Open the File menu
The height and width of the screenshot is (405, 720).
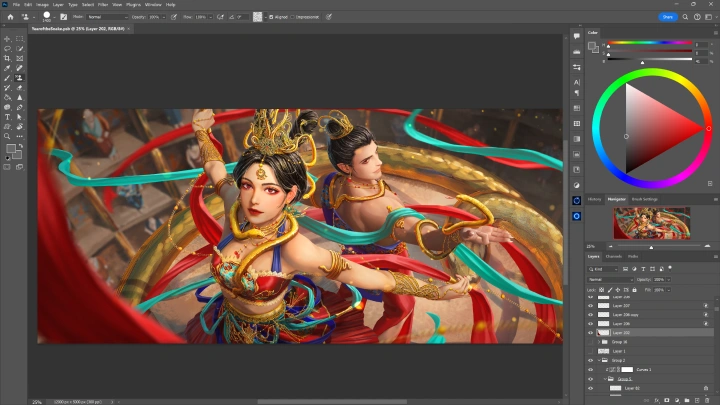pos(16,5)
